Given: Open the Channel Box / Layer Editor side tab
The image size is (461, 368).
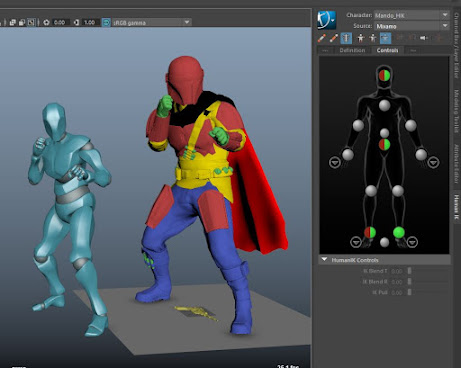Looking at the screenshot, I should [x=457, y=45].
